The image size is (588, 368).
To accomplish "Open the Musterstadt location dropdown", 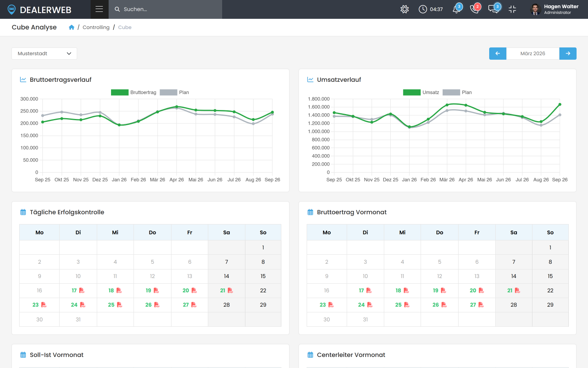I will click(x=44, y=54).
